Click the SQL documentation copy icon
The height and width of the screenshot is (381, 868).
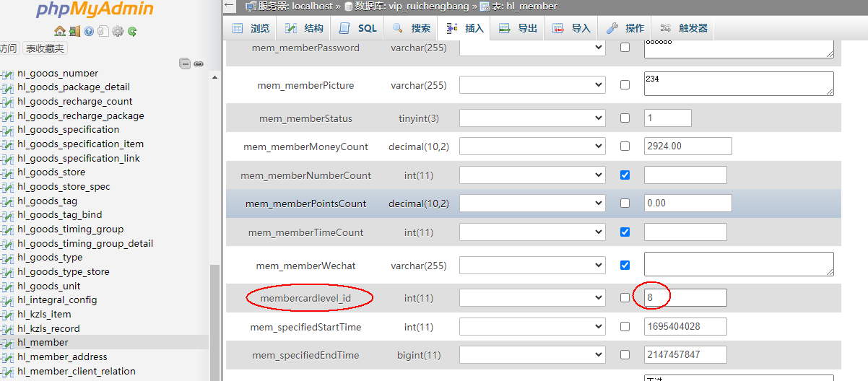coord(103,31)
